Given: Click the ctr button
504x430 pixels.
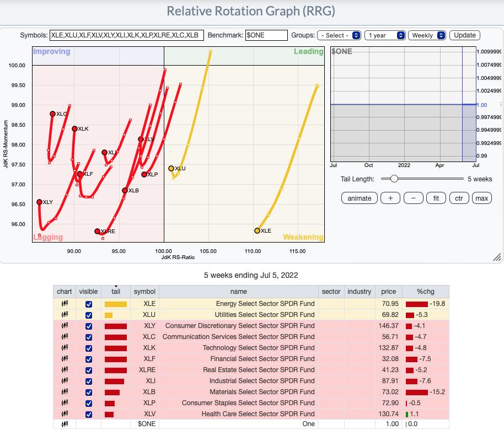Looking at the screenshot, I should pos(459,198).
